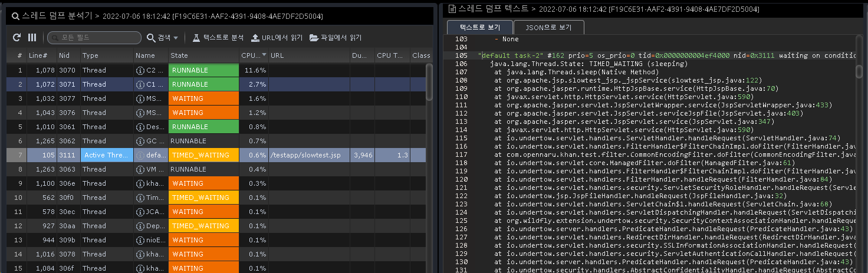Click the info icon in the VM thread row

click(x=140, y=169)
